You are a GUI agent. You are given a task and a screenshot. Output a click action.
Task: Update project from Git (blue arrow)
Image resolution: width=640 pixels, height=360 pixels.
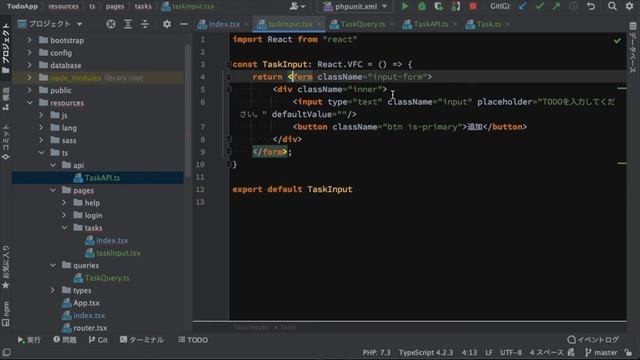[x=522, y=6]
